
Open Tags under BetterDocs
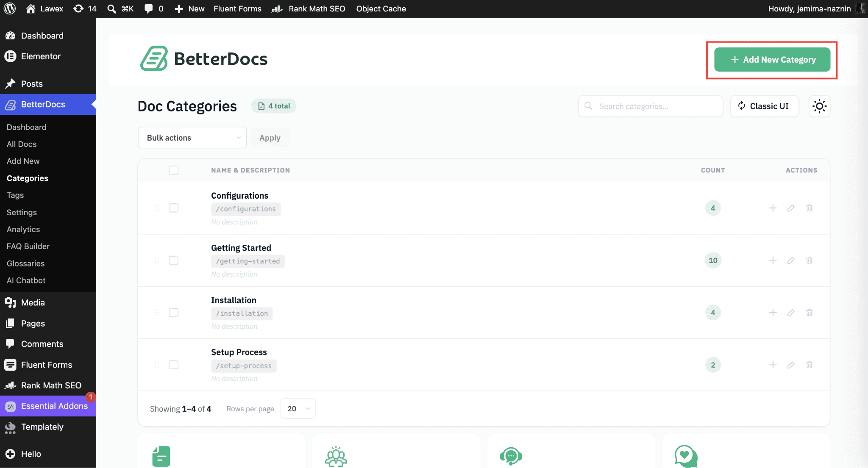click(x=15, y=195)
